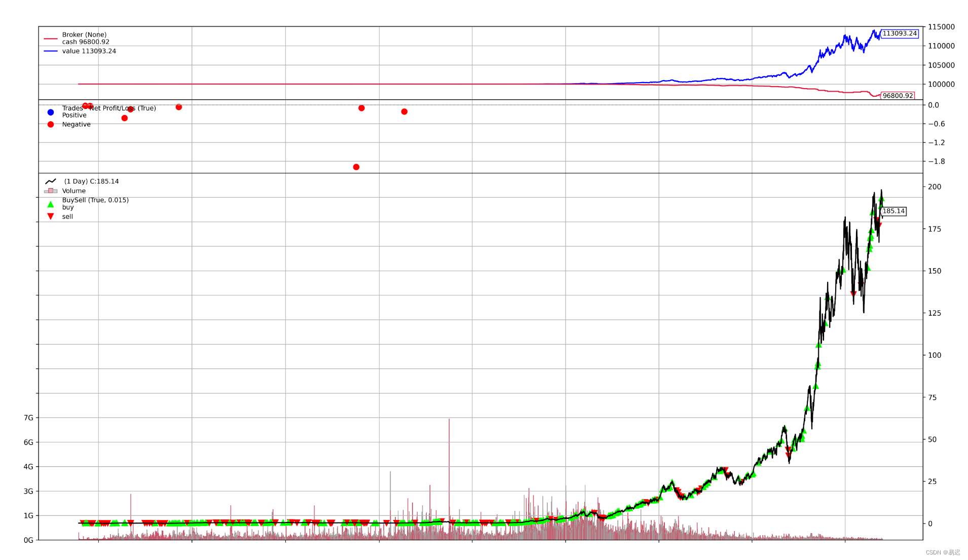Click the 100 price axis label
968x560 pixels.
[935, 356]
